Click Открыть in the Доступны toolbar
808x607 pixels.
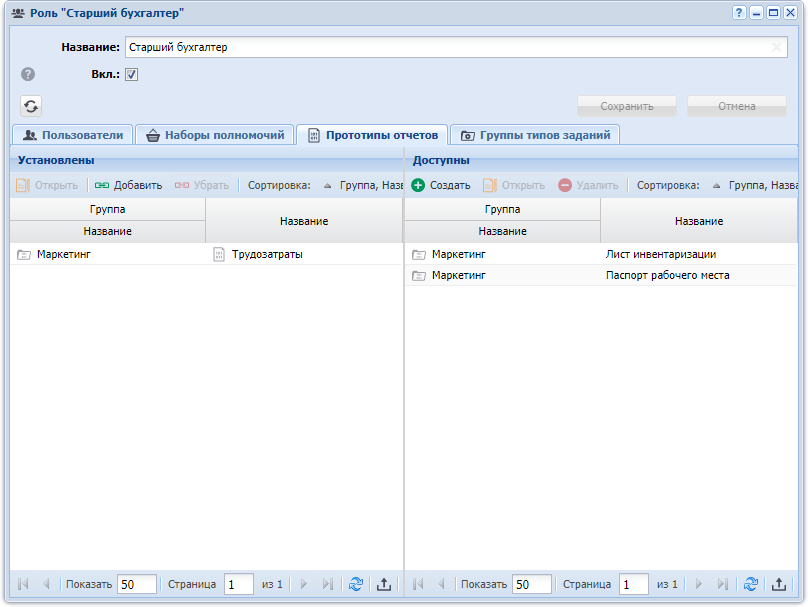[514, 185]
